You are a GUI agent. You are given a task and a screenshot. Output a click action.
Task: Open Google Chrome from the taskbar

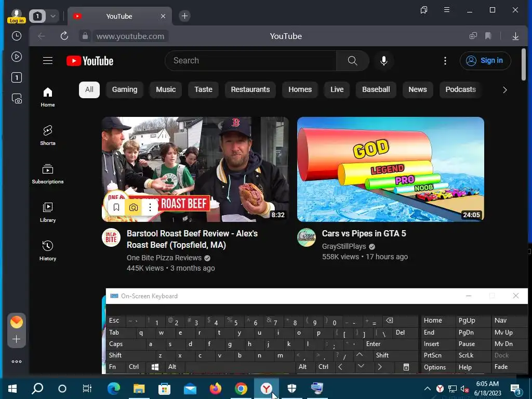(241, 389)
